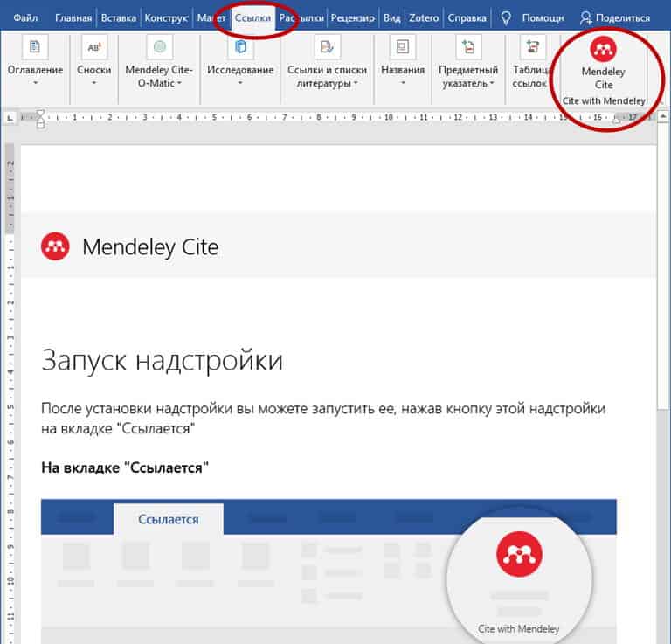The width and height of the screenshot is (671, 644).
Task: Expand the Предметный указатель dropdown
Action: pyautogui.click(x=493, y=83)
